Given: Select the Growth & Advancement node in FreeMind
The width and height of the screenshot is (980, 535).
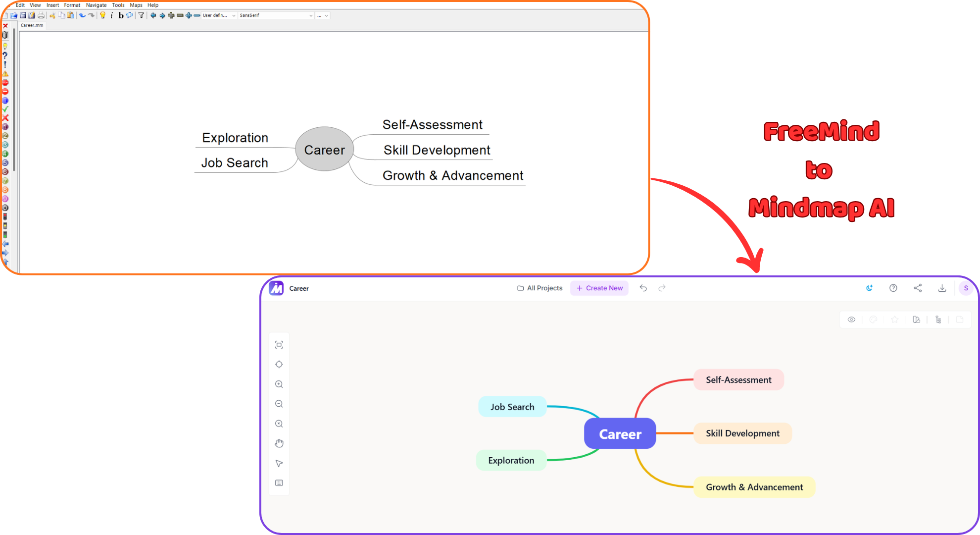Looking at the screenshot, I should pos(453,175).
